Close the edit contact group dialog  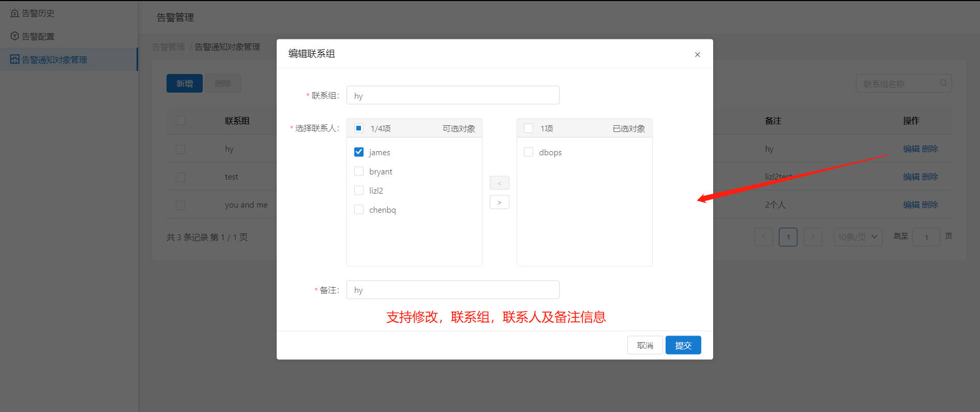coord(697,54)
